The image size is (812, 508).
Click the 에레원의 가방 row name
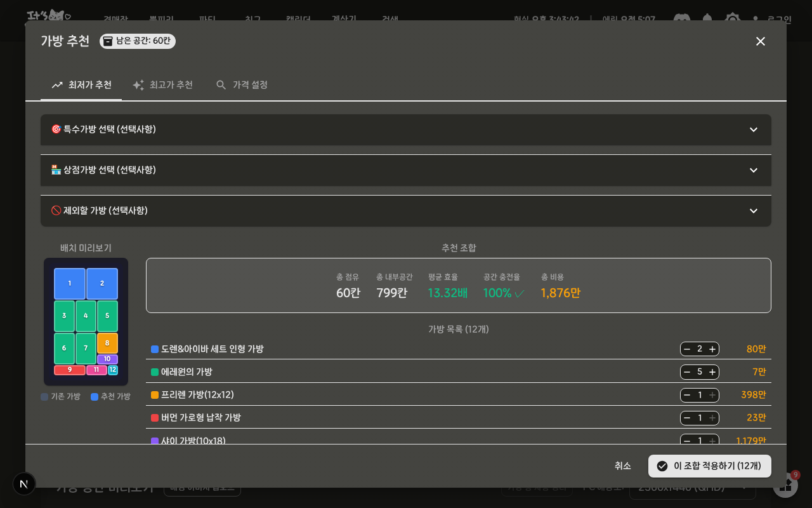point(187,372)
